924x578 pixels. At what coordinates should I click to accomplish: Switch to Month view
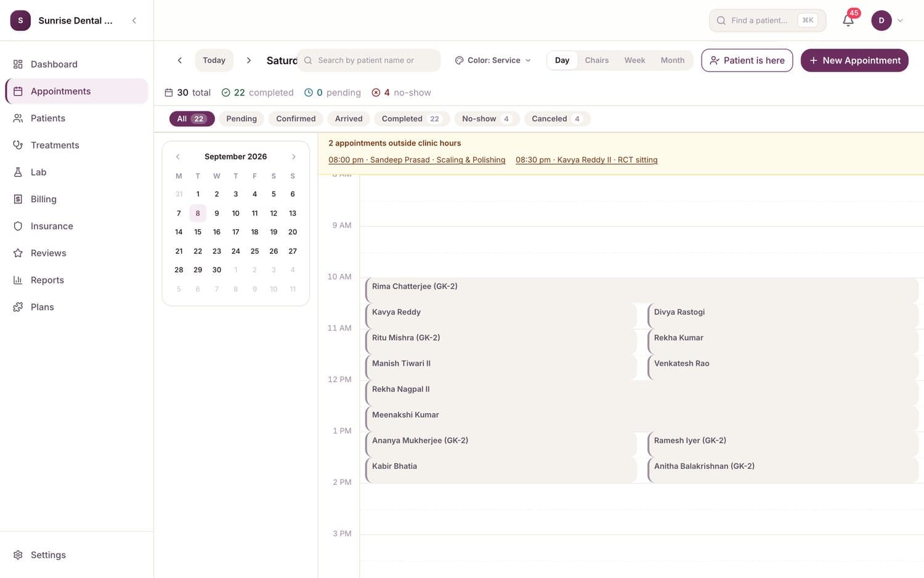[x=673, y=60]
